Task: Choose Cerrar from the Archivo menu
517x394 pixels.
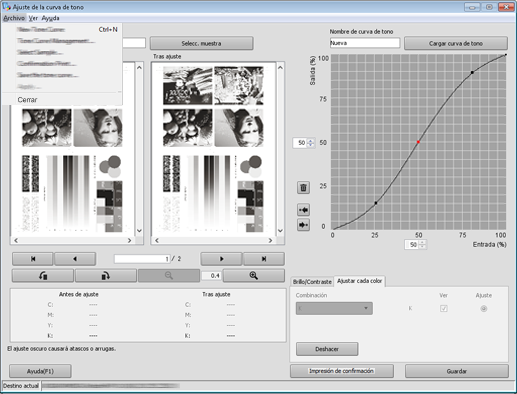Action: pos(27,100)
